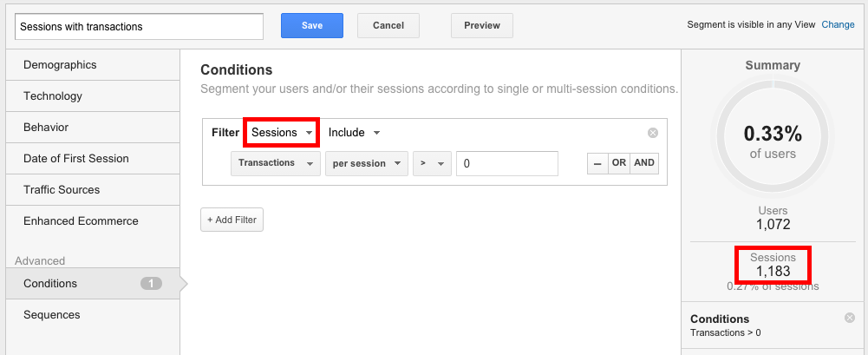Expand the Transactions metric dropdown
Screen dimensions: 868x355
pos(275,163)
